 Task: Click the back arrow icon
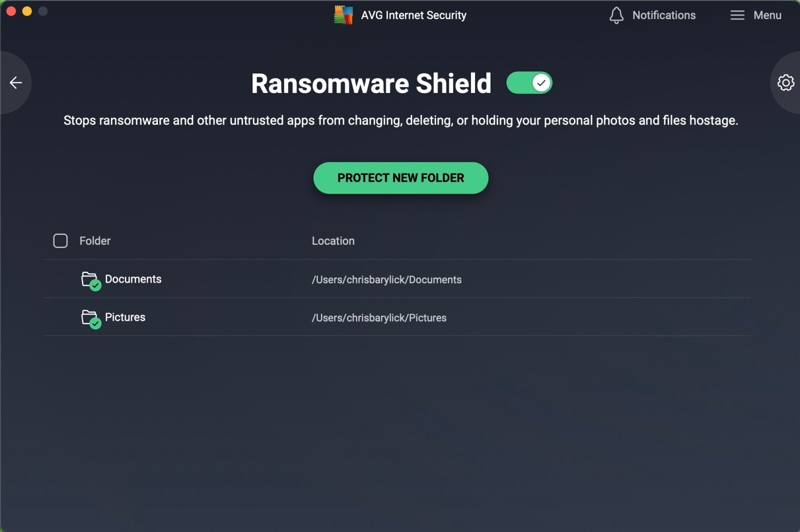16,82
